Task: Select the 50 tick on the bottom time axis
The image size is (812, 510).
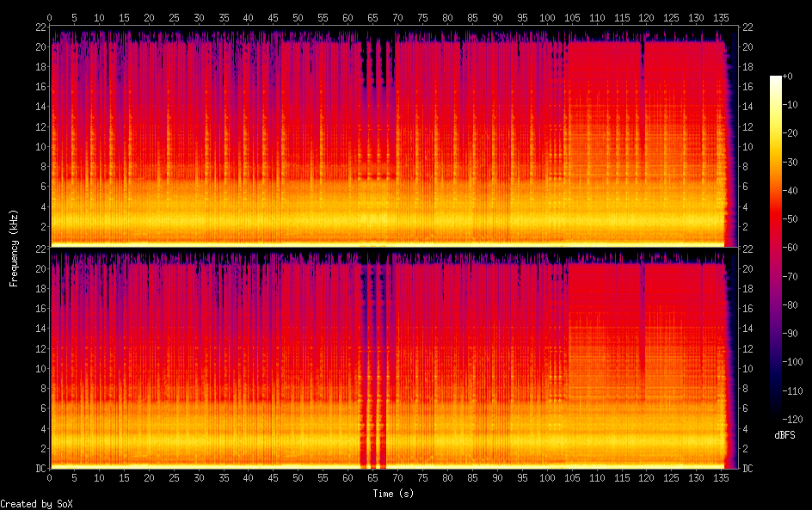Action: tap(298, 477)
